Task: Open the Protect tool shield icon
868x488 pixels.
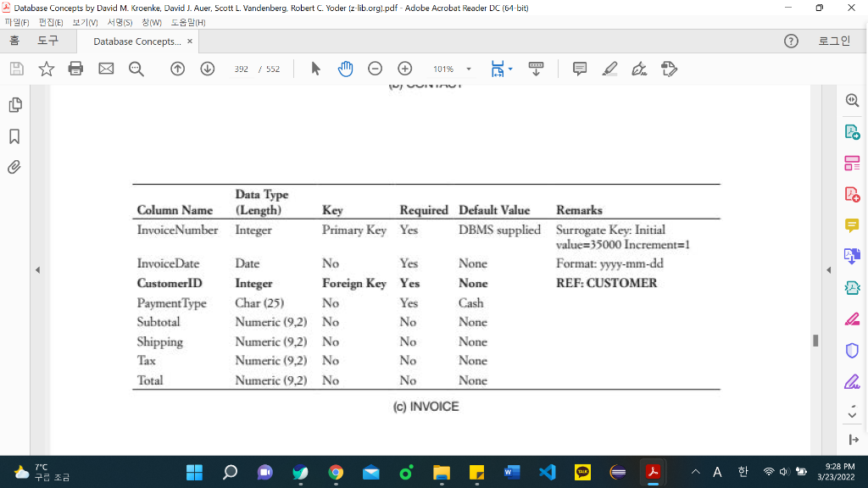Action: pyautogui.click(x=852, y=349)
